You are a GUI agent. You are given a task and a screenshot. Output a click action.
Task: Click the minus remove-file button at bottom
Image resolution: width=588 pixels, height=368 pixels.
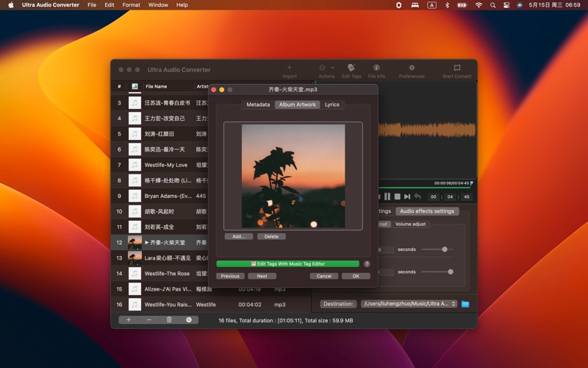point(149,320)
